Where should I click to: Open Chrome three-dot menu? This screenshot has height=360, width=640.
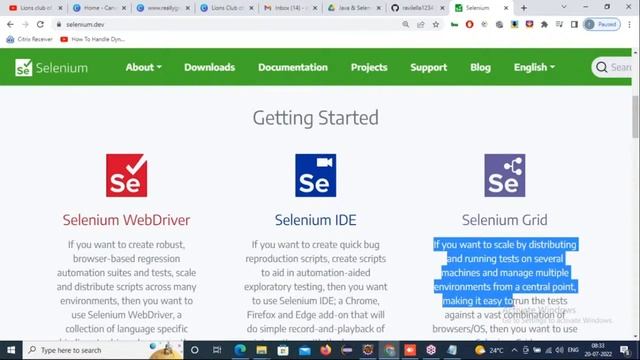(x=629, y=24)
